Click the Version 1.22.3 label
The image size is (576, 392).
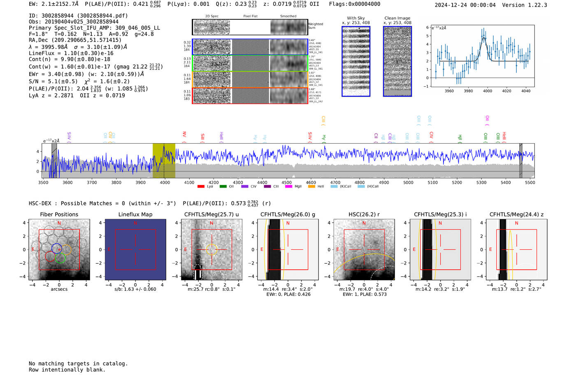(x=525, y=5)
